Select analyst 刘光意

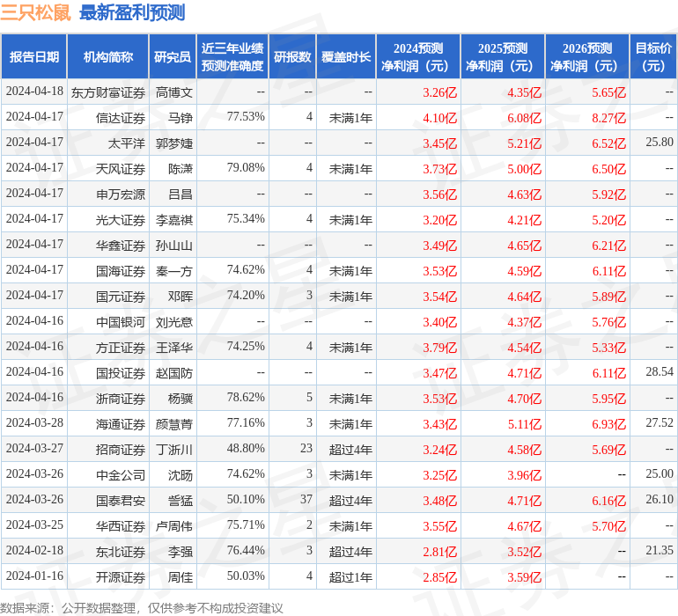click(x=173, y=321)
